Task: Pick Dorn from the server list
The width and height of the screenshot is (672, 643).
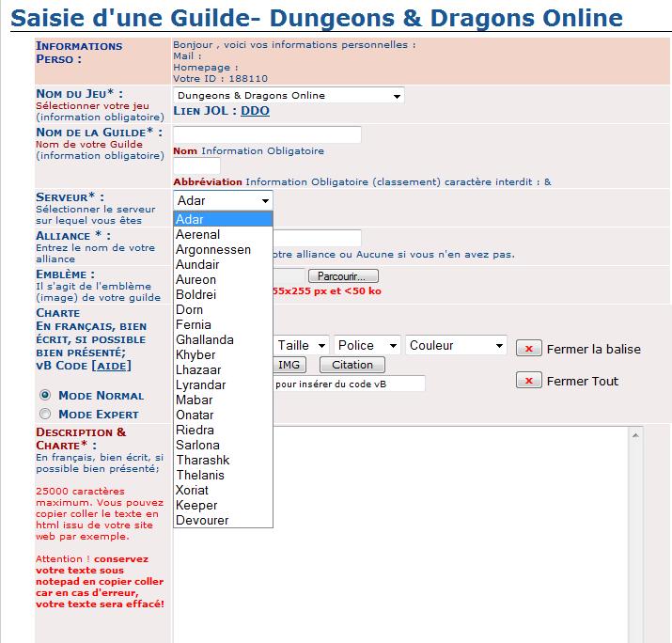Action: [223, 309]
